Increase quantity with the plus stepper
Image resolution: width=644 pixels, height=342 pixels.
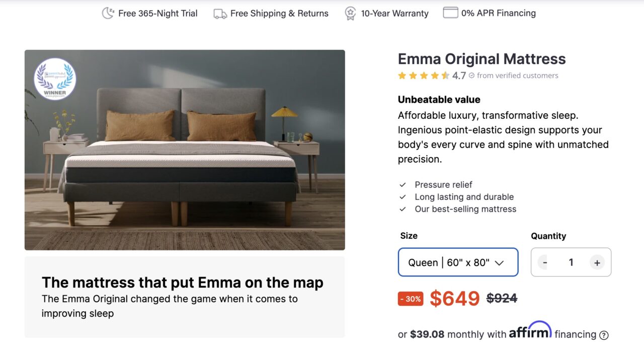597,262
